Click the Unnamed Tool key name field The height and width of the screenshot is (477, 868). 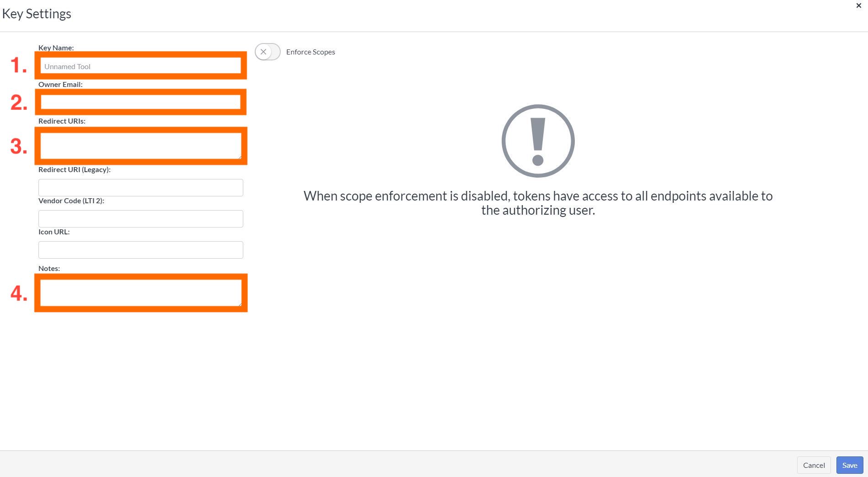[x=140, y=66]
